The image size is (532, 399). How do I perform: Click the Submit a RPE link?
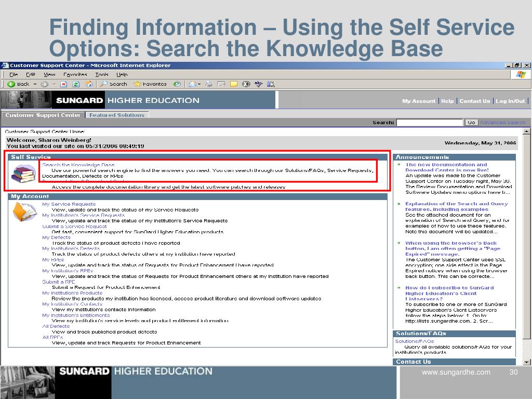[x=59, y=282]
